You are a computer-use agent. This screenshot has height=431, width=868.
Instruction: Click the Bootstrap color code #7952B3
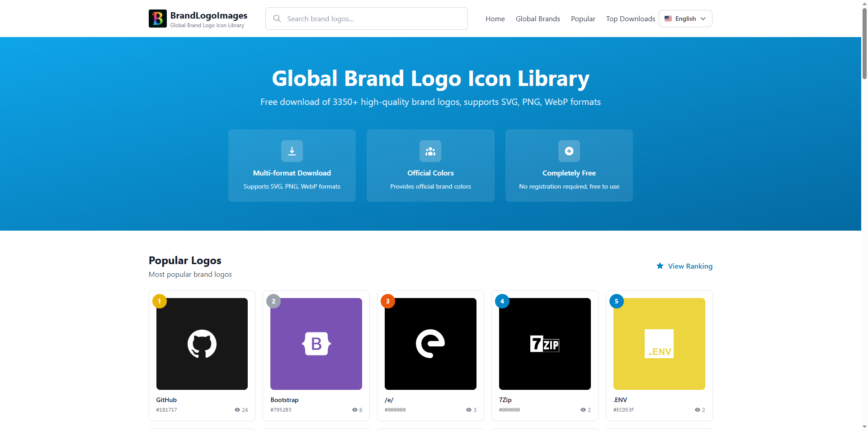coord(281,410)
